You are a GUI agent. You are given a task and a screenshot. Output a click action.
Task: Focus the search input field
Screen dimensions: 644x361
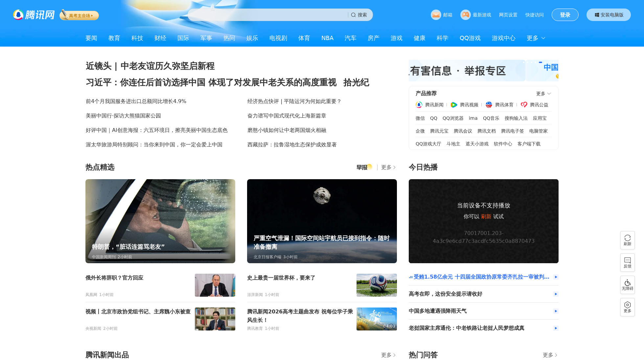(x=268, y=15)
